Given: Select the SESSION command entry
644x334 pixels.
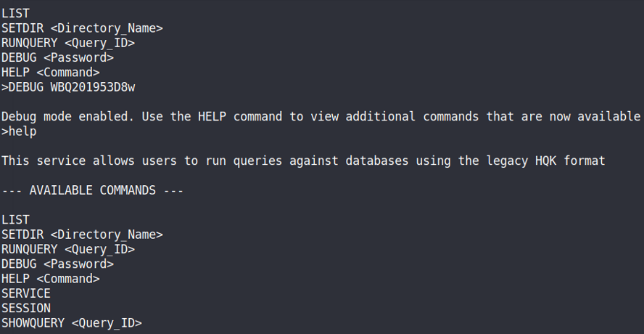Looking at the screenshot, I should click(26, 308).
